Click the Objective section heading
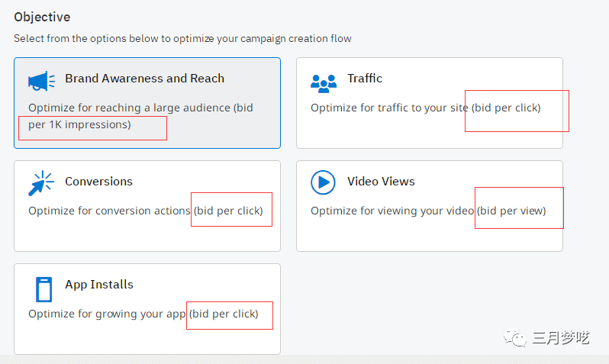Viewport: 609px width, 364px height. 43,16
